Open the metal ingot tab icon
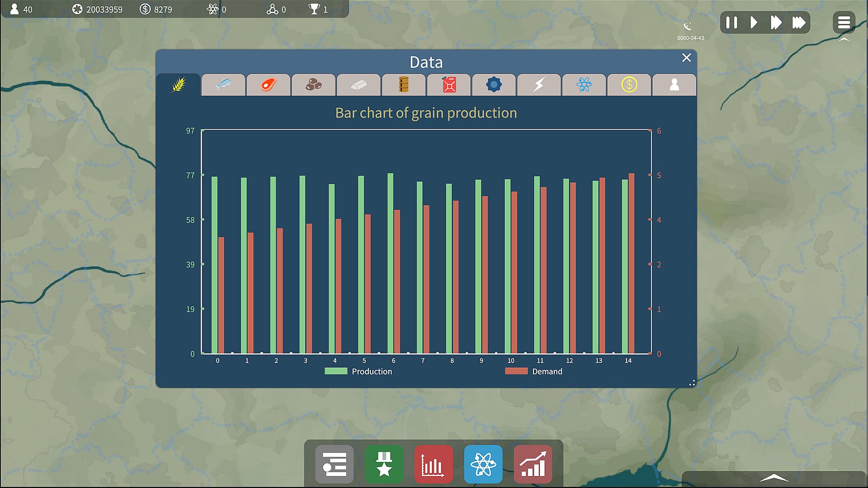The height and width of the screenshot is (488, 868). tap(359, 84)
